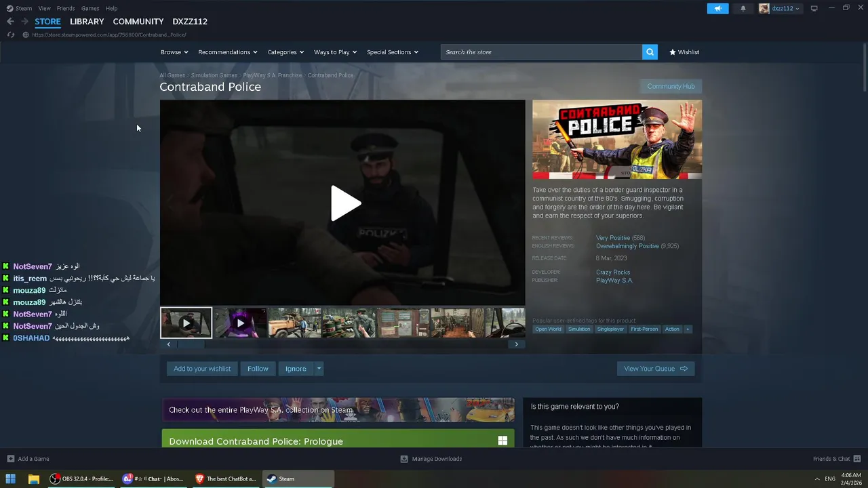Switch to the COMMUNITY tab
This screenshot has width=868, height=488.
point(138,22)
